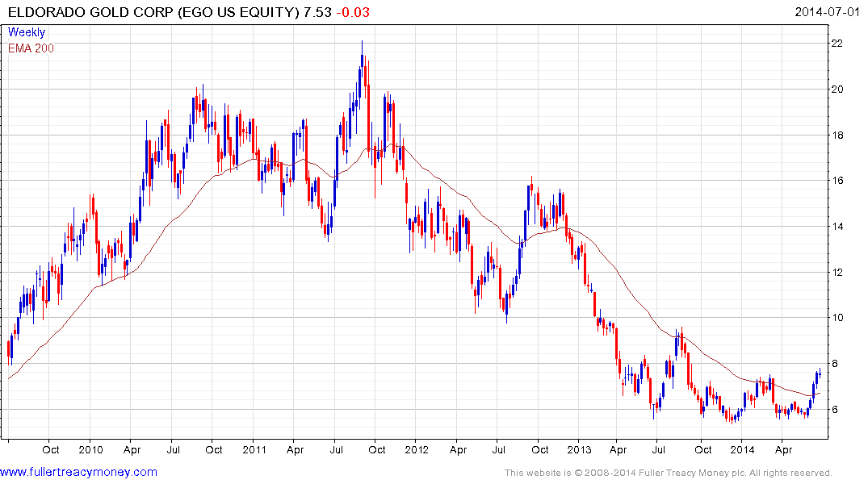Viewport: 868px width, 484px height.
Task: Click the 2014-07-01 date label
Action: 827,12
